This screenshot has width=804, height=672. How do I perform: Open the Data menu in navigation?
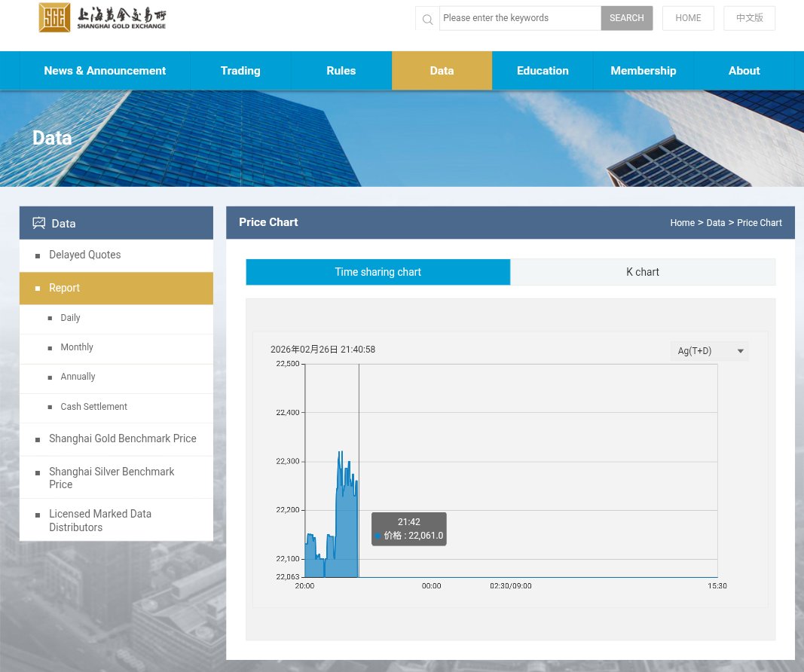pyautogui.click(x=442, y=71)
